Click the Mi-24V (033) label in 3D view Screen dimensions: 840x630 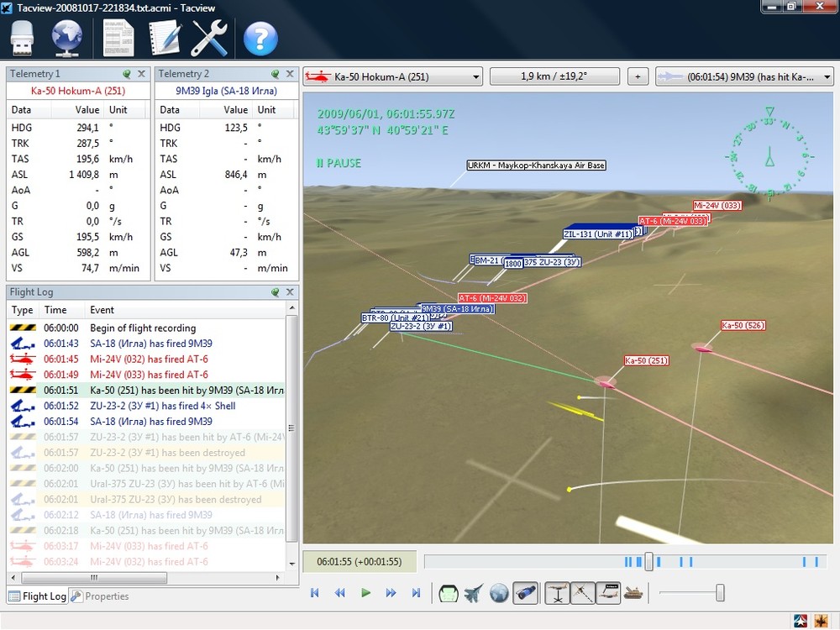tap(717, 205)
